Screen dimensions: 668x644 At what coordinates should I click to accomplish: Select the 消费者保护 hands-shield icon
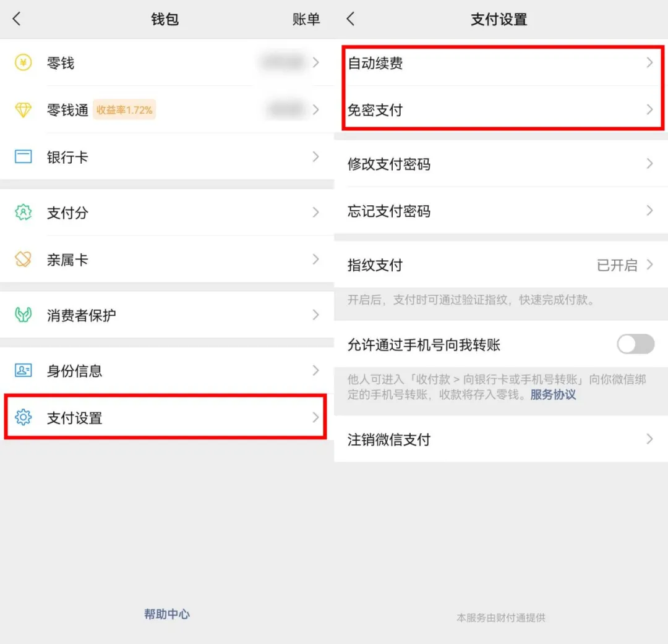coord(23,315)
